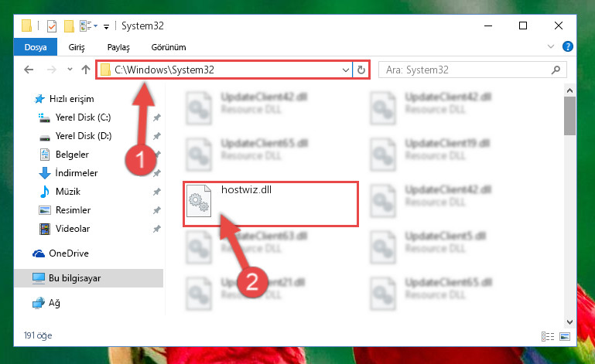
Task: Refresh the System32 folder view
Action: click(x=361, y=70)
